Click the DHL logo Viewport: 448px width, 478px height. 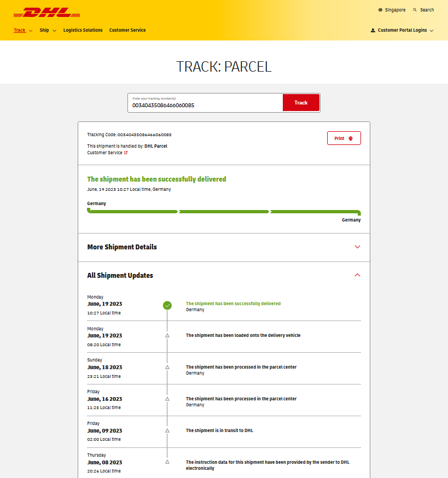click(46, 13)
